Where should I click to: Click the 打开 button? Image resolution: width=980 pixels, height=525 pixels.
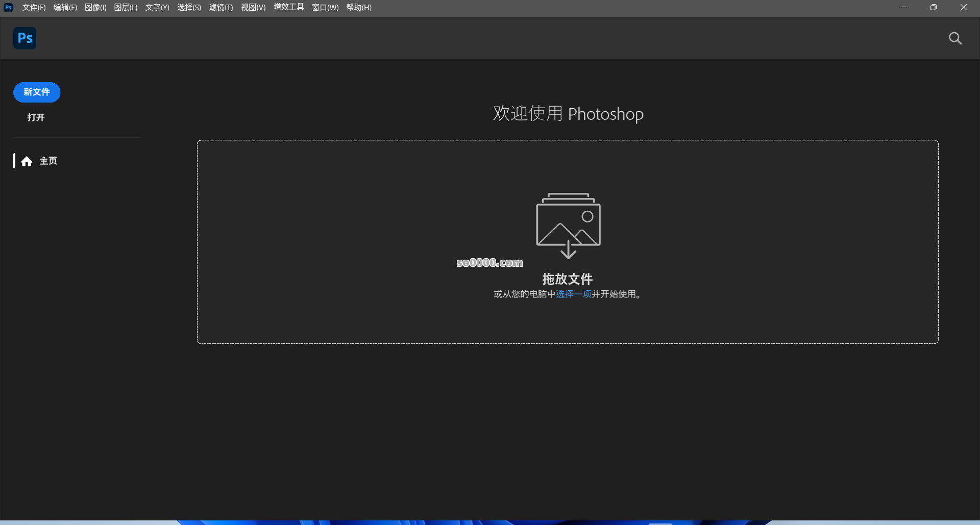(36, 117)
